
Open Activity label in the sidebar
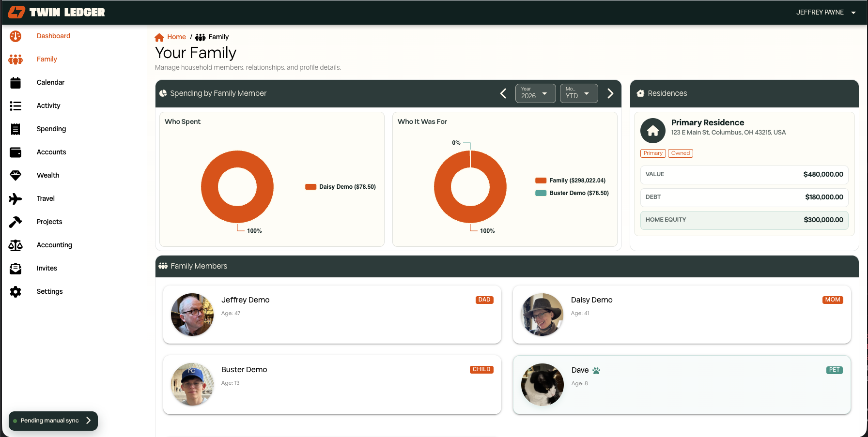click(x=48, y=105)
